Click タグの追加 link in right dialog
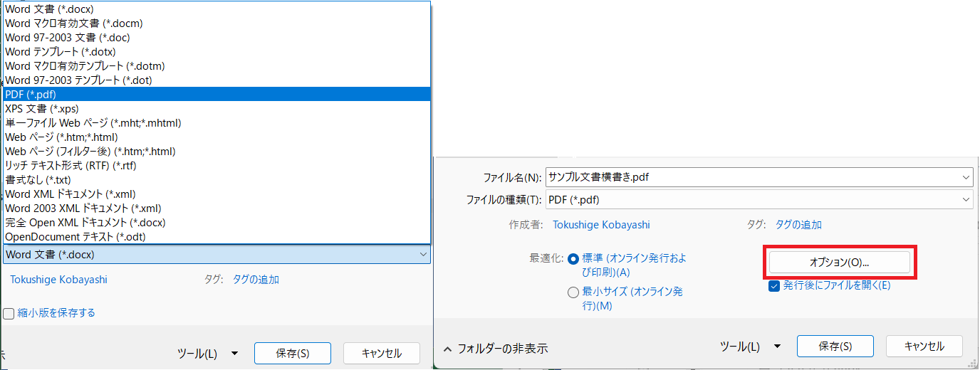This screenshot has width=980, height=370. [798, 224]
